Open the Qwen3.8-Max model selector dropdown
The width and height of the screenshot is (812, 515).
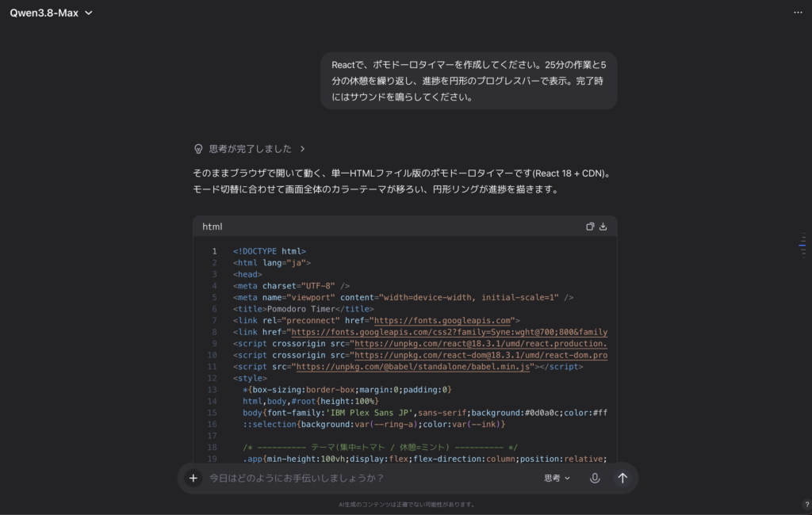click(51, 13)
